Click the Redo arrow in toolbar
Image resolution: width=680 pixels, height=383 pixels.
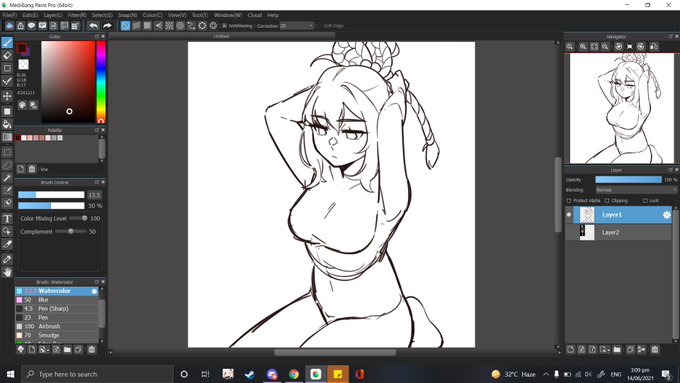coord(107,26)
